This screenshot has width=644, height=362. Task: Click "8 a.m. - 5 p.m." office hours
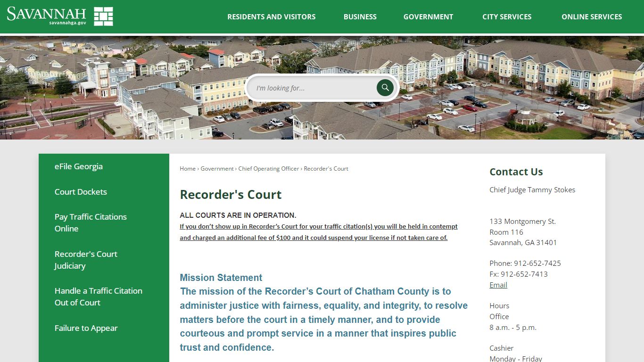513,327
